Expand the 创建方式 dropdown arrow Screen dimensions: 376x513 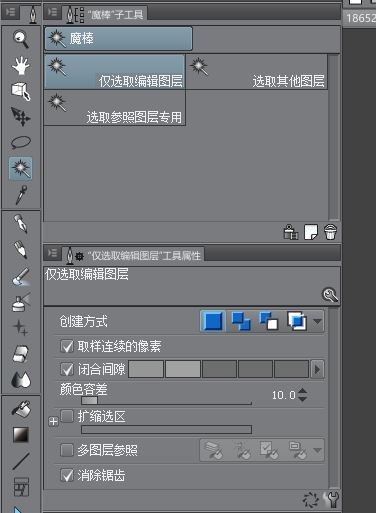point(317,321)
